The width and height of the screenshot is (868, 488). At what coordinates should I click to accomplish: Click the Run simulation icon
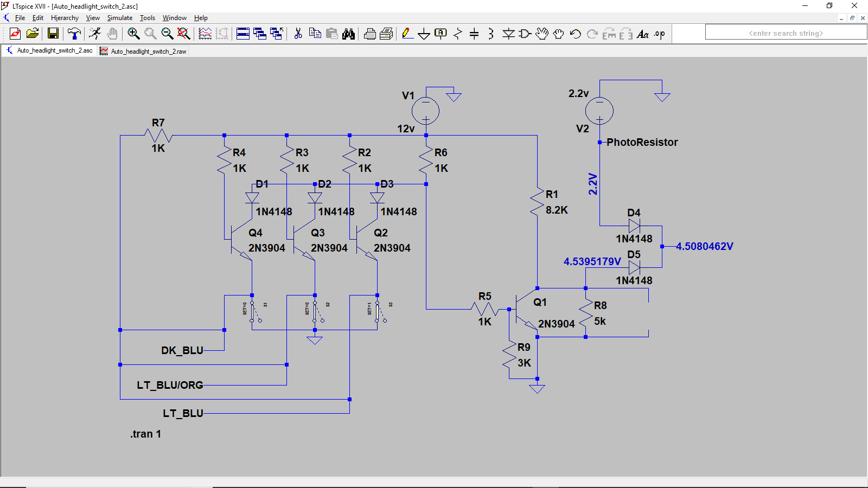(95, 34)
